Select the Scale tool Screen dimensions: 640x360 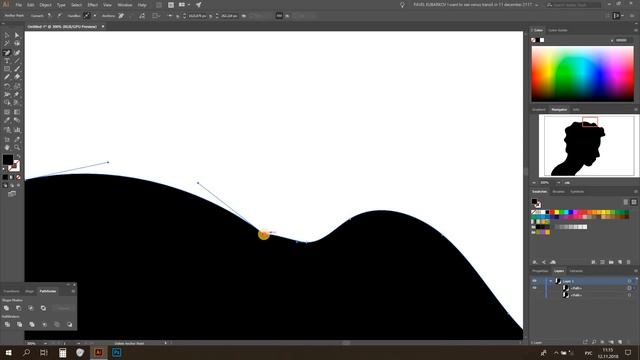point(17,86)
